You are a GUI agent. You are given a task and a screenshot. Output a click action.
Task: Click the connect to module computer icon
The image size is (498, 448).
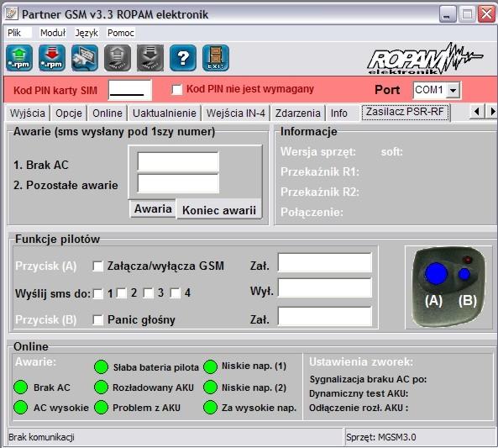(x=85, y=58)
